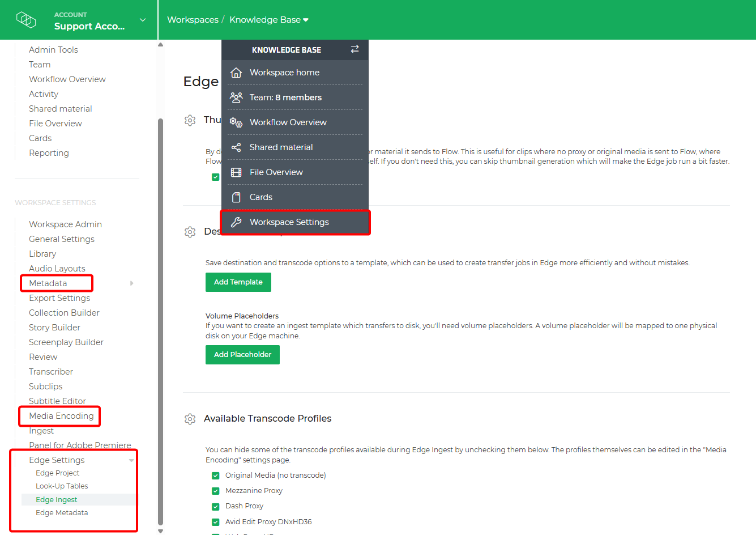Click the Cards clipboard icon
Image resolution: width=756 pixels, height=535 pixels.
point(236,197)
